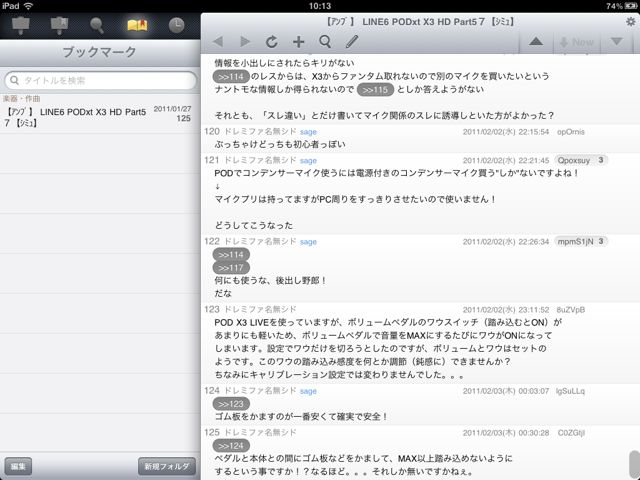Open the history clock tab icon
This screenshot has height=480, width=640.
pos(176,25)
